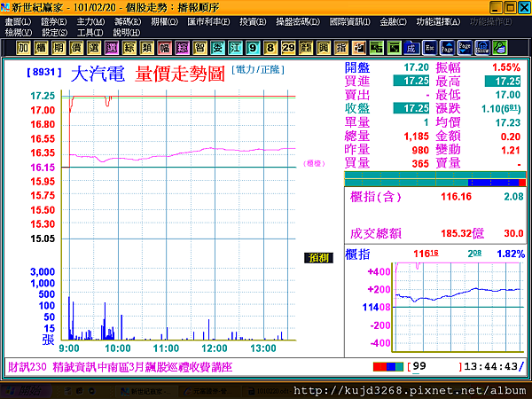Click the 10:00 time axis label
This screenshot has width=532, height=399.
point(118,348)
